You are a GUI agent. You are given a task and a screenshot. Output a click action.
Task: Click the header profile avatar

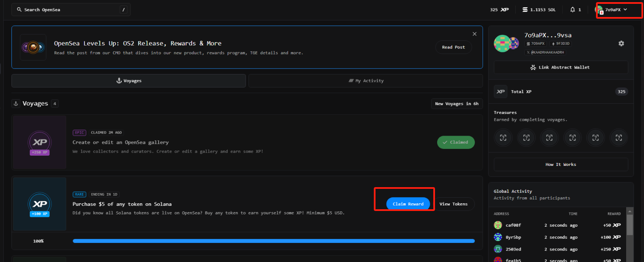pyautogui.click(x=599, y=10)
